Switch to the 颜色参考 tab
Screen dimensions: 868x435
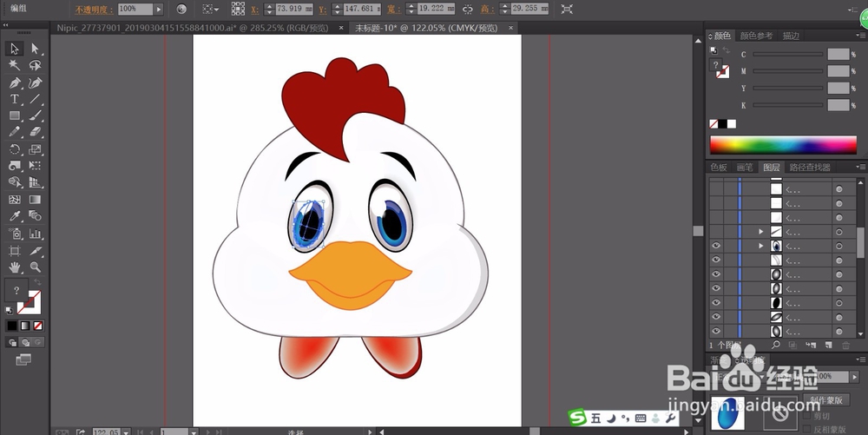[x=756, y=36]
